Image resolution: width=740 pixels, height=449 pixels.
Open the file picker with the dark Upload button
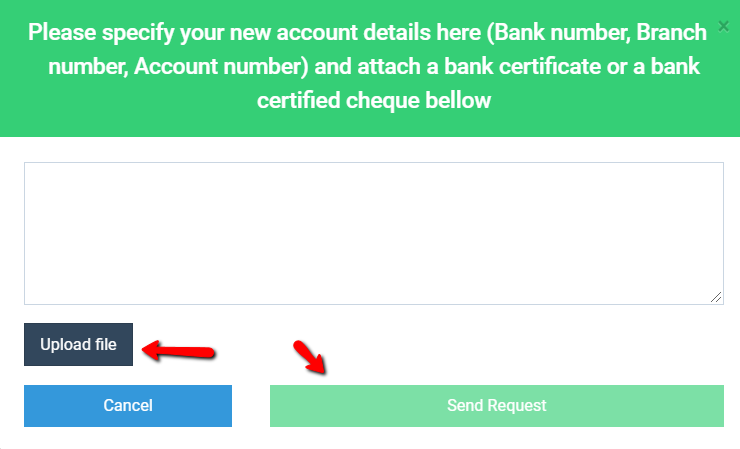(78, 344)
